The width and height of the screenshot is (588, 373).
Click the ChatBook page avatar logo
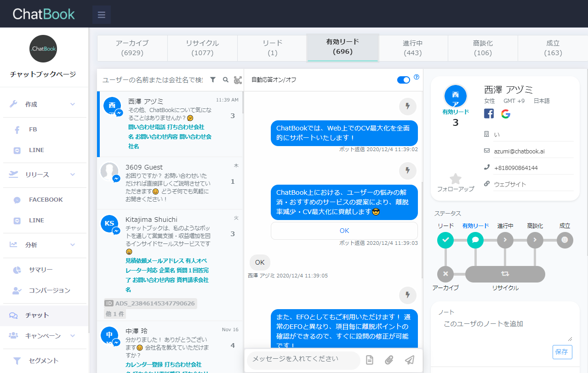pyautogui.click(x=43, y=49)
